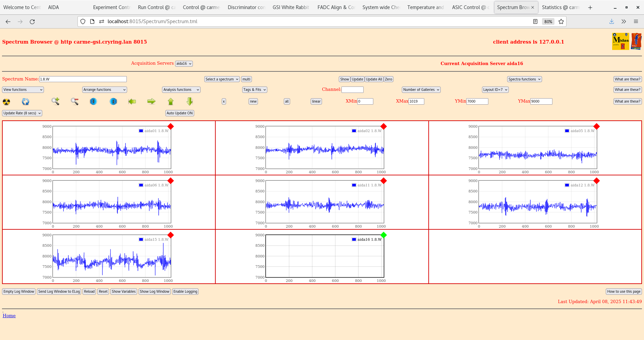Click the blue circle with up arrows icon
The width and height of the screenshot is (644, 340).
tap(113, 101)
